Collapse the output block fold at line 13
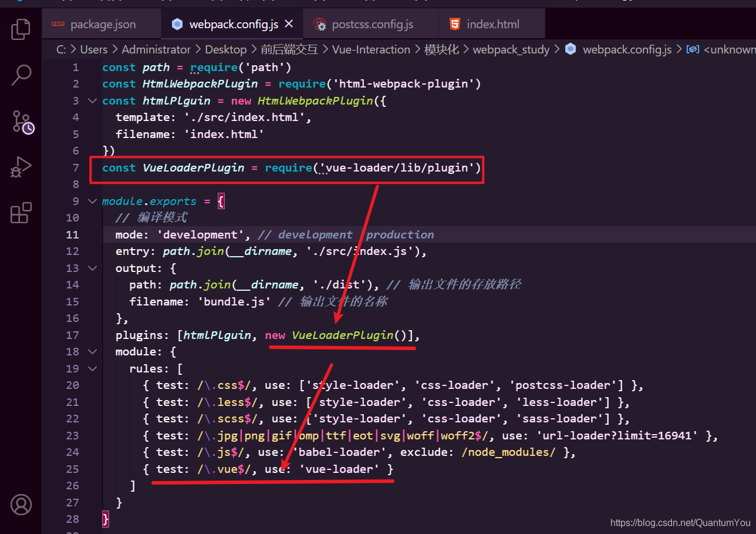The image size is (756, 534). click(x=92, y=268)
